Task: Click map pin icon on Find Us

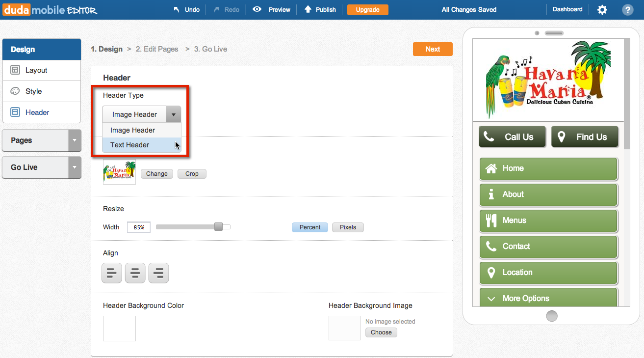Action: pos(562,137)
